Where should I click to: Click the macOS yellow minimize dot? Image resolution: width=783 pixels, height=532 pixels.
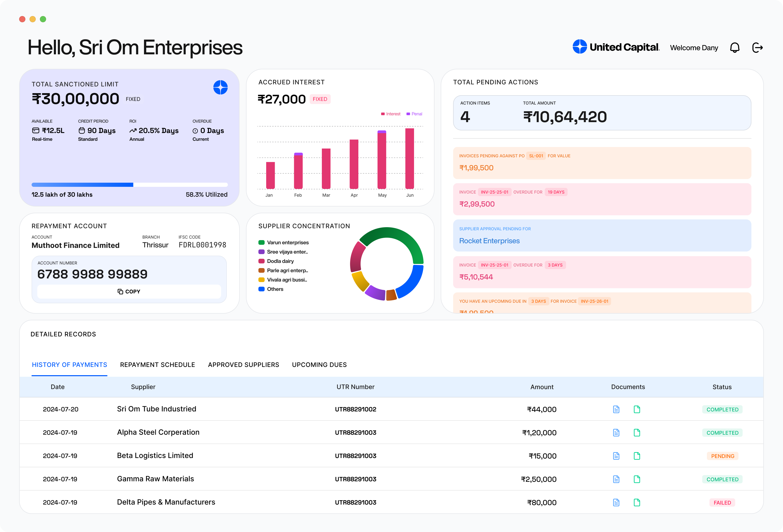tap(33, 19)
